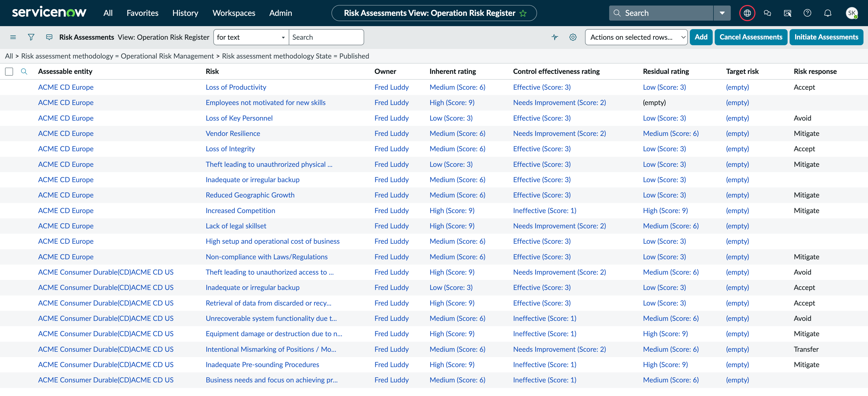Open the All menu
This screenshot has width=868, height=396.
(x=108, y=13)
